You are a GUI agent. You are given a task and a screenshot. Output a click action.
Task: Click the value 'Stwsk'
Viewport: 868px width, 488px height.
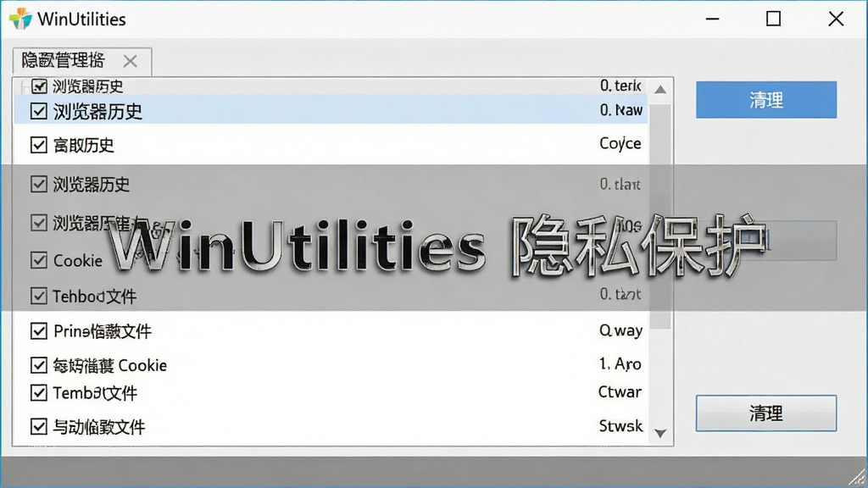(621, 426)
